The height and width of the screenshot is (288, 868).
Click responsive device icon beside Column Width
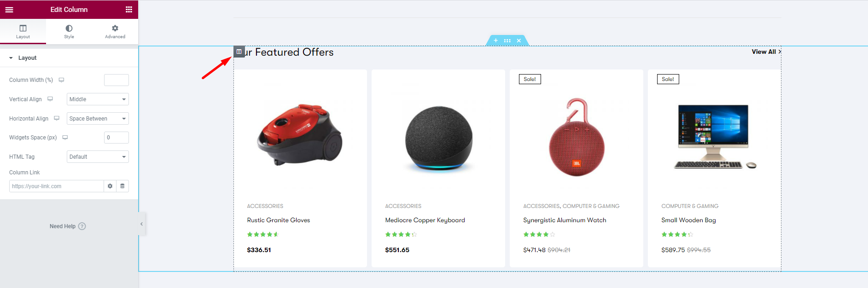click(61, 80)
